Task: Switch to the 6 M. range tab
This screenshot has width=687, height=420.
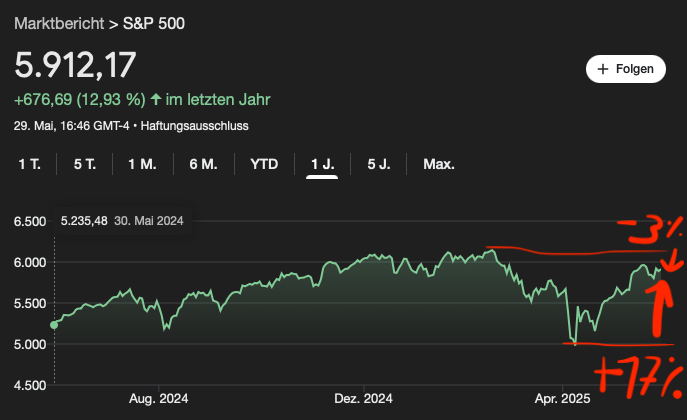Action: click(x=203, y=164)
